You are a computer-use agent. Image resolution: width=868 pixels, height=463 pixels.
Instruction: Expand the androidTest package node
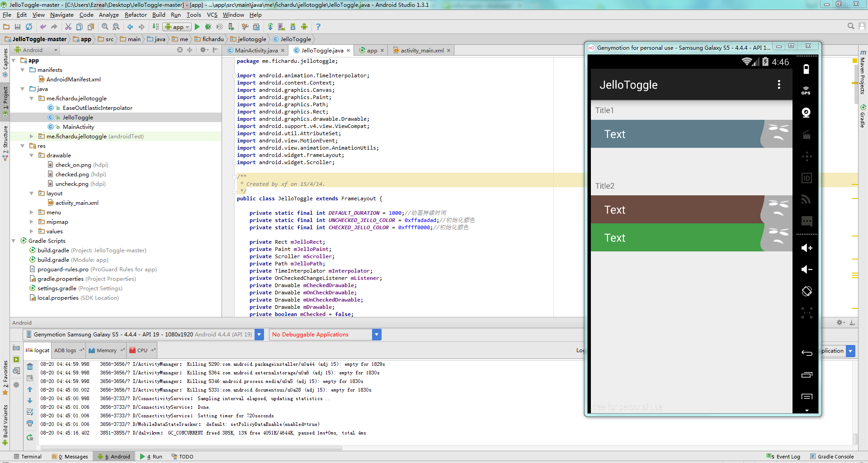(32, 137)
